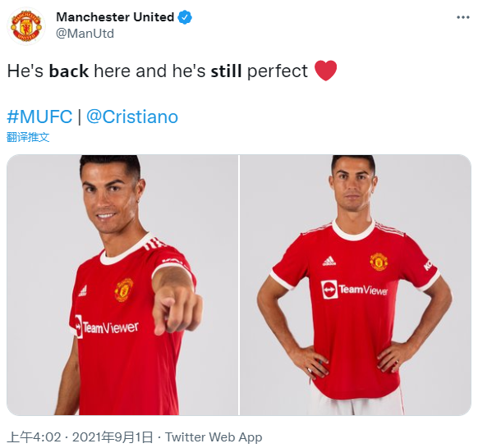This screenshot has width=478, height=448.
Task: Click the club crest on right photo jersey
Action: (x=379, y=262)
